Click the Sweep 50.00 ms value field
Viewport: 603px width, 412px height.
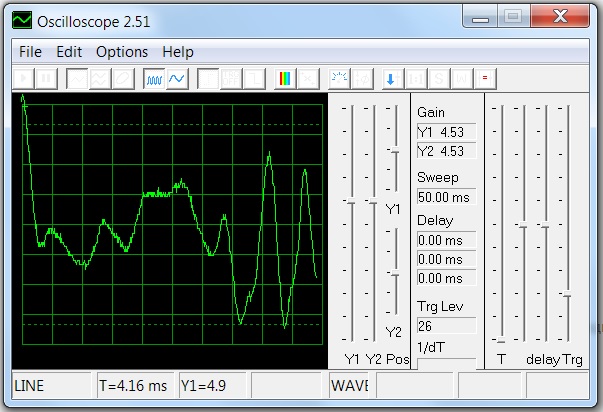pos(445,197)
